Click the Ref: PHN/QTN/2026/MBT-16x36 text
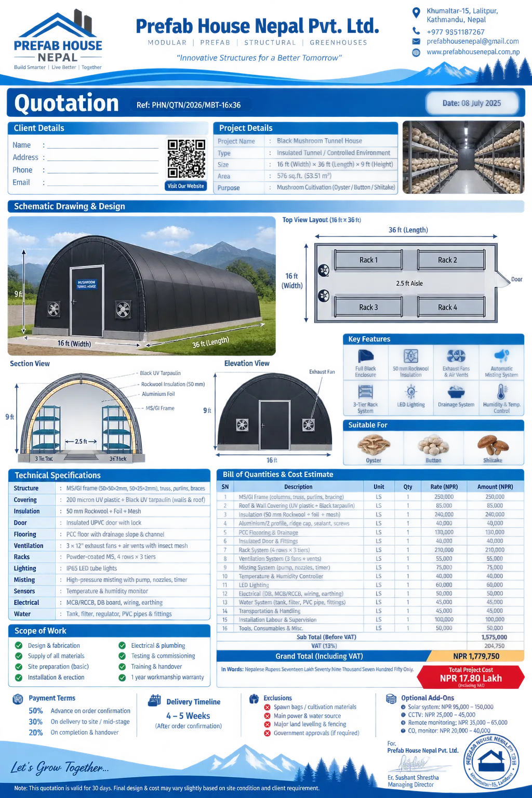Image resolution: width=532 pixels, height=798 pixels. point(189,105)
